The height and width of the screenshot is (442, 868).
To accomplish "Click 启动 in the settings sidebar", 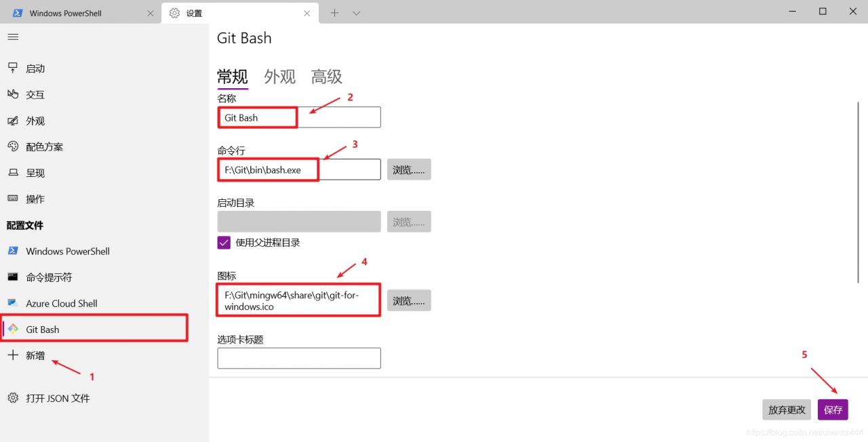I will tap(35, 68).
